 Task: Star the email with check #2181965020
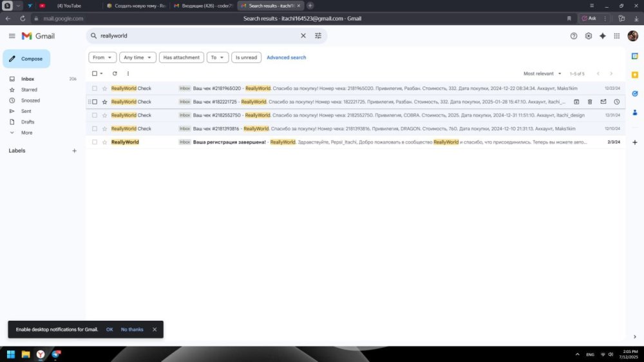click(x=105, y=88)
